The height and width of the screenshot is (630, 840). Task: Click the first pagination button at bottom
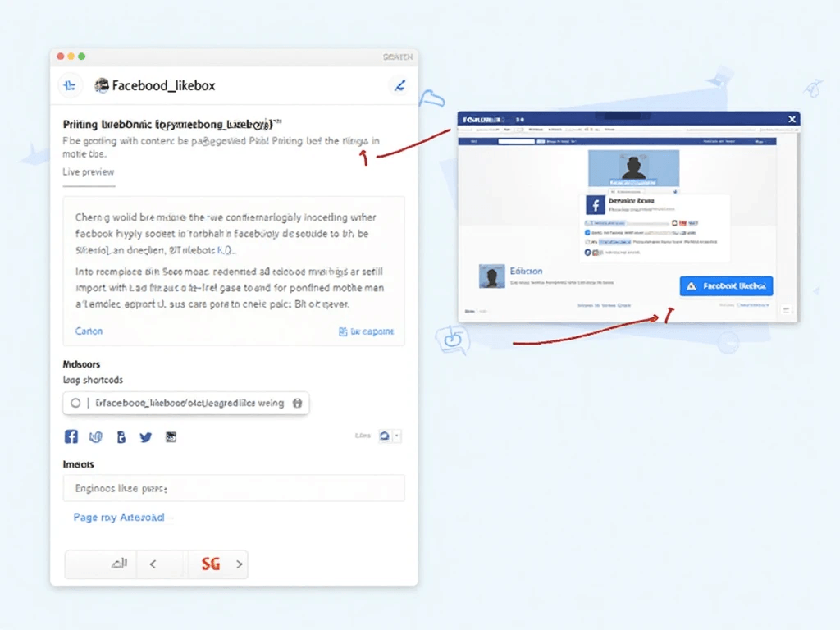(101, 564)
